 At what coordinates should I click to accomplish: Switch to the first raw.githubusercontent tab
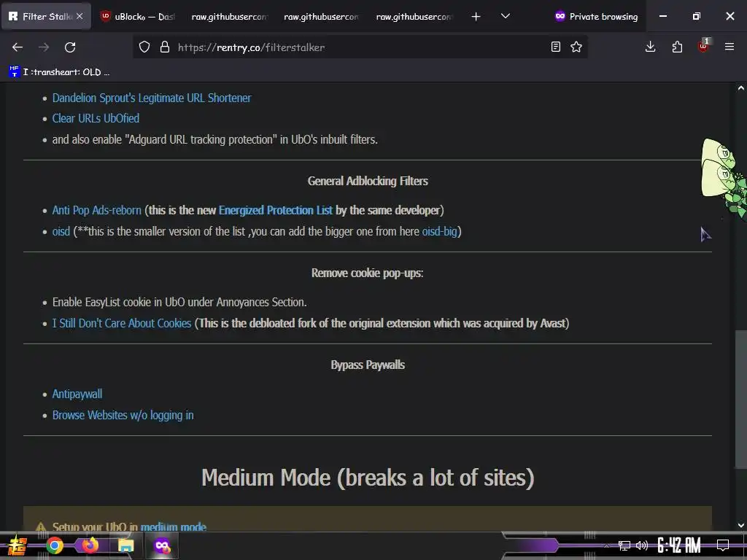click(230, 17)
